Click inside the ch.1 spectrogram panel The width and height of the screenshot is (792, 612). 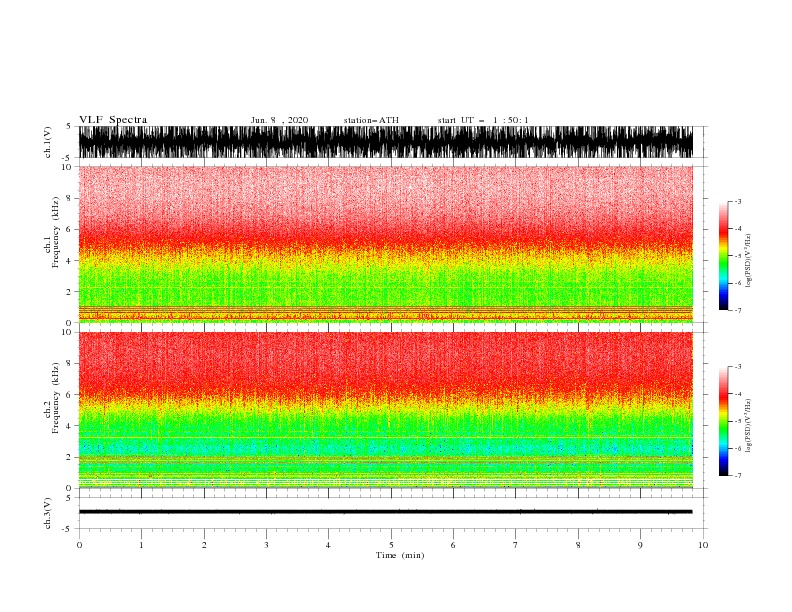386,244
